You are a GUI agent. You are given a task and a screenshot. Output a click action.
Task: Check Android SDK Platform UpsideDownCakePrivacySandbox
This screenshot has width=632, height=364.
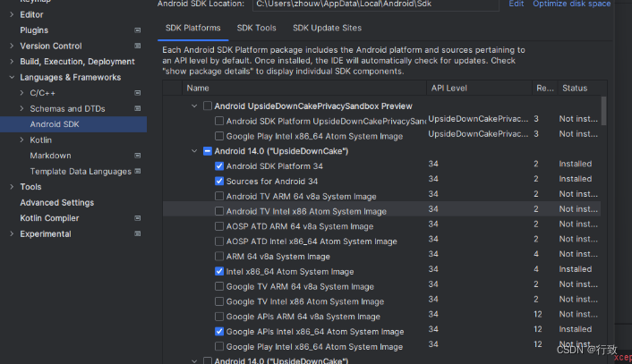tap(219, 121)
